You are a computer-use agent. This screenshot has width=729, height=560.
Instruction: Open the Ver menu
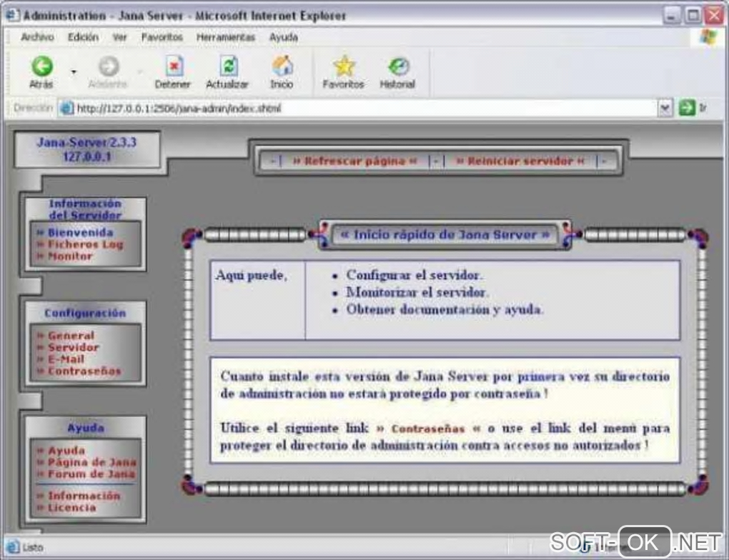pos(119,37)
